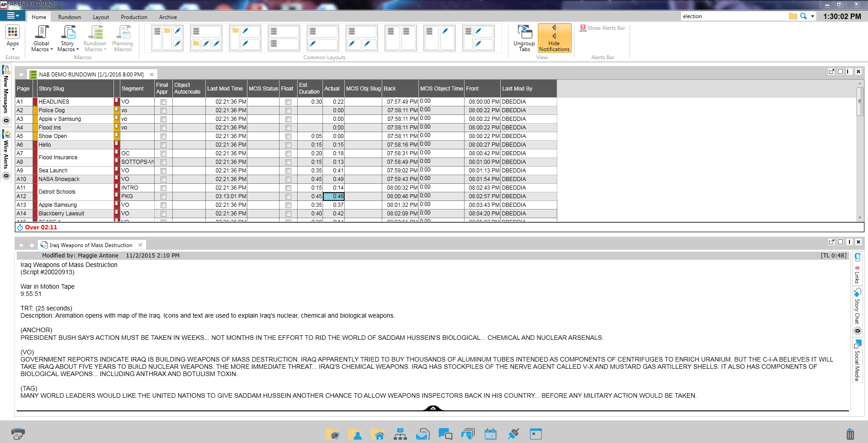868x443 pixels.
Task: Apply the third common layout preset
Action: tap(245, 38)
